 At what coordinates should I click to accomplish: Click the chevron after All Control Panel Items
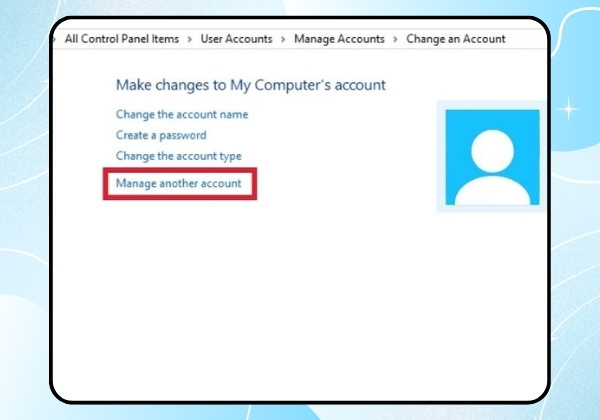pos(189,39)
